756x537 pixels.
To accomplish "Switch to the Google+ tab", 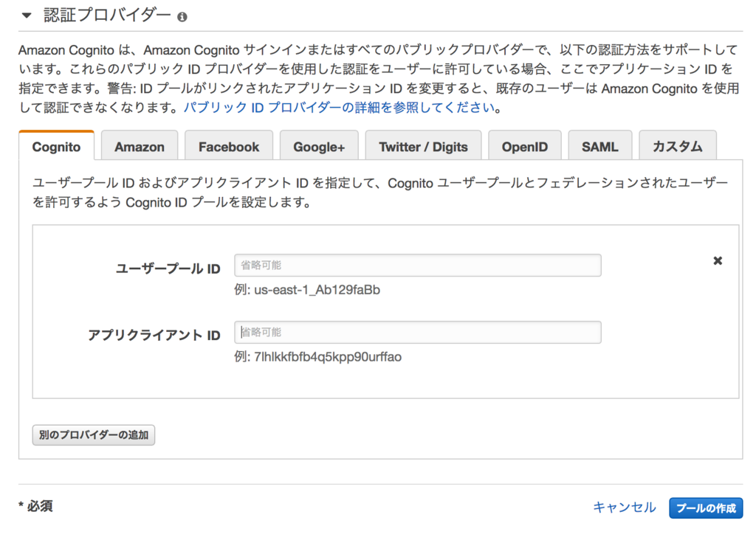I will (319, 146).
